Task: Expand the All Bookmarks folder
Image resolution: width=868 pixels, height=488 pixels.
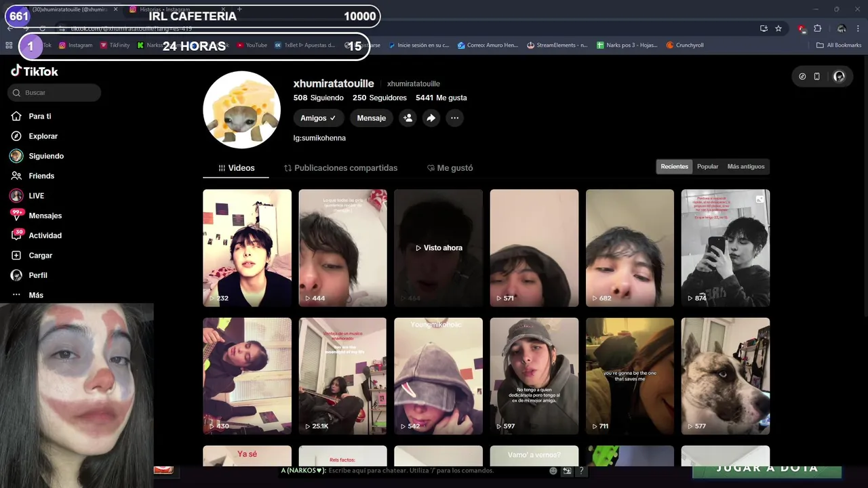Action: (839, 45)
